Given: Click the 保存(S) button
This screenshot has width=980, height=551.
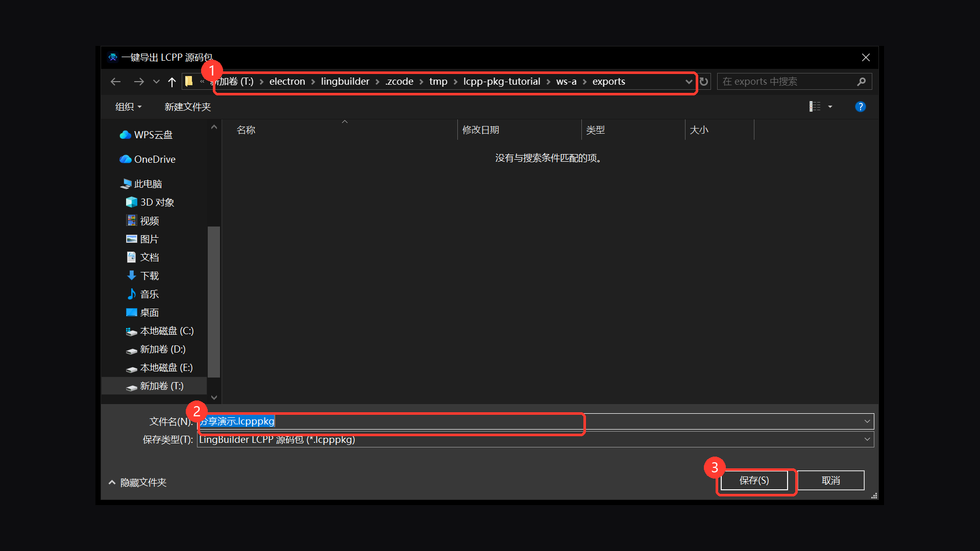Looking at the screenshot, I should tap(754, 481).
